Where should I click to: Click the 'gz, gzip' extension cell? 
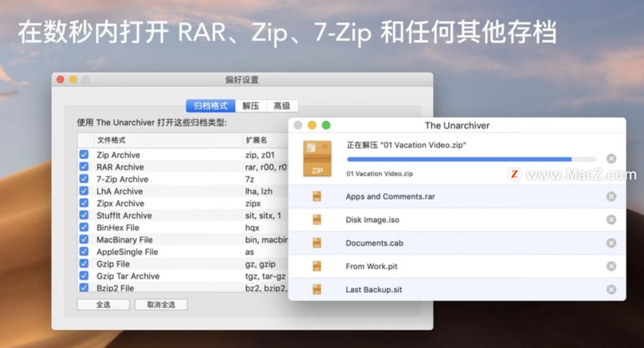(260, 264)
